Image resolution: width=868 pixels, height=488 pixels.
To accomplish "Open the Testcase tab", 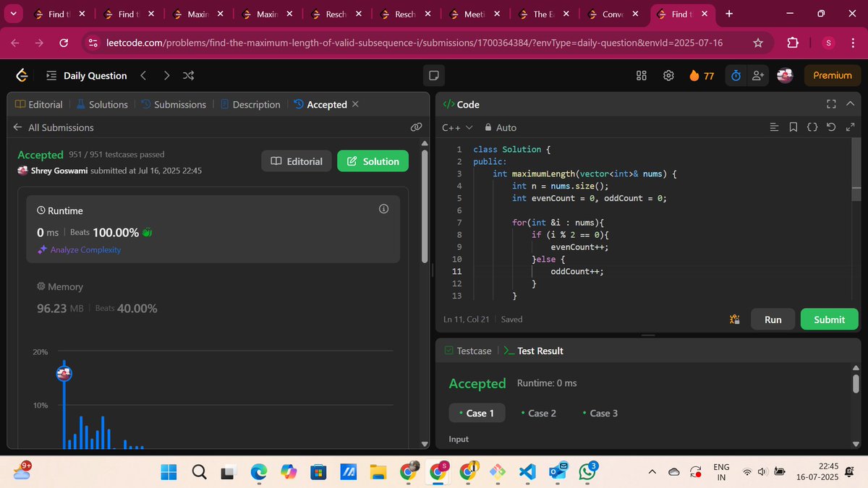I will coord(467,351).
